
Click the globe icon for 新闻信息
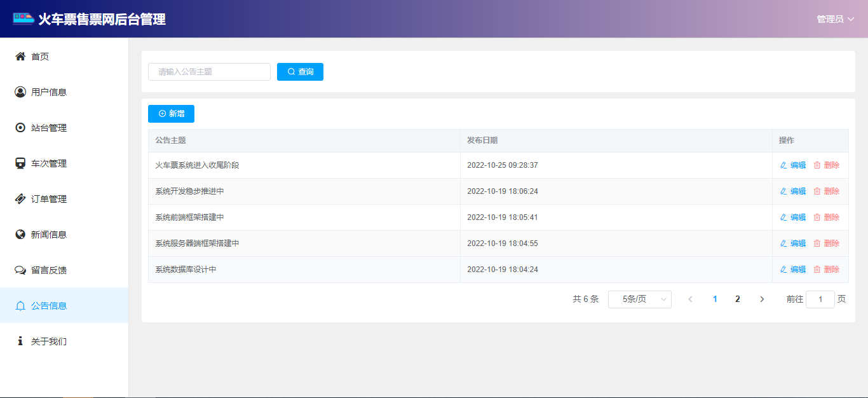[20, 235]
